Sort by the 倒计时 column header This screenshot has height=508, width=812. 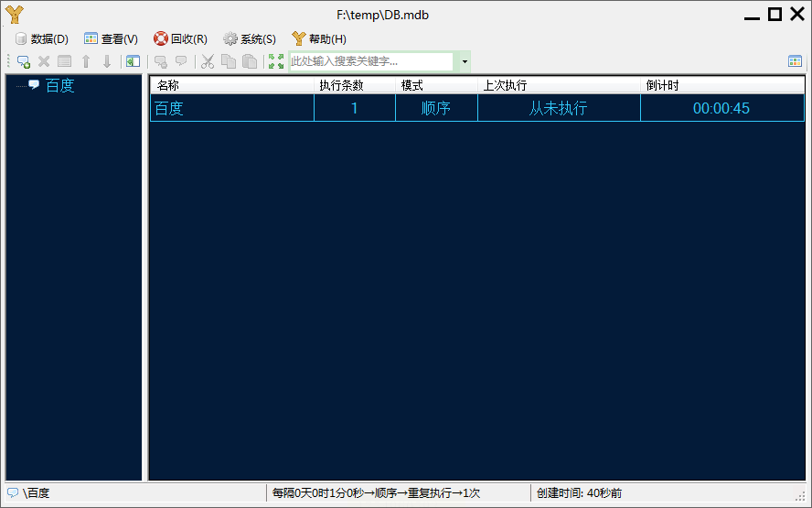coord(722,85)
